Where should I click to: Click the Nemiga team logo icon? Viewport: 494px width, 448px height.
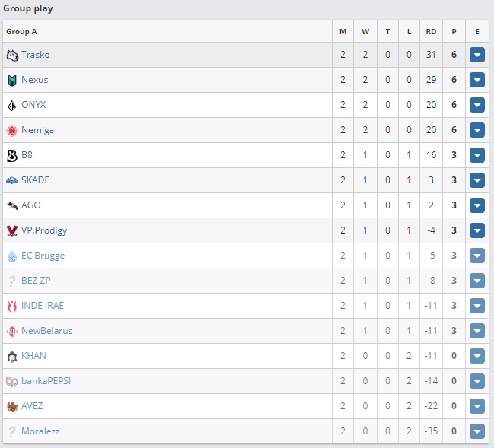[x=12, y=130]
